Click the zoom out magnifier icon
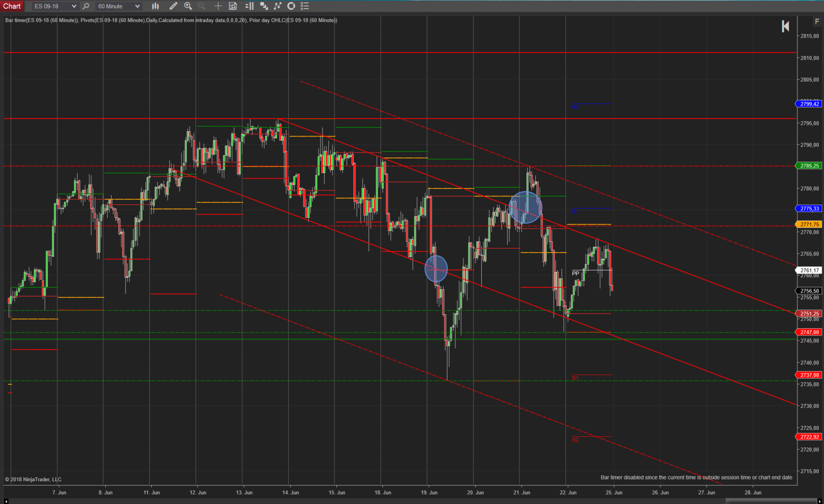The width and height of the screenshot is (824, 504). (x=202, y=6)
